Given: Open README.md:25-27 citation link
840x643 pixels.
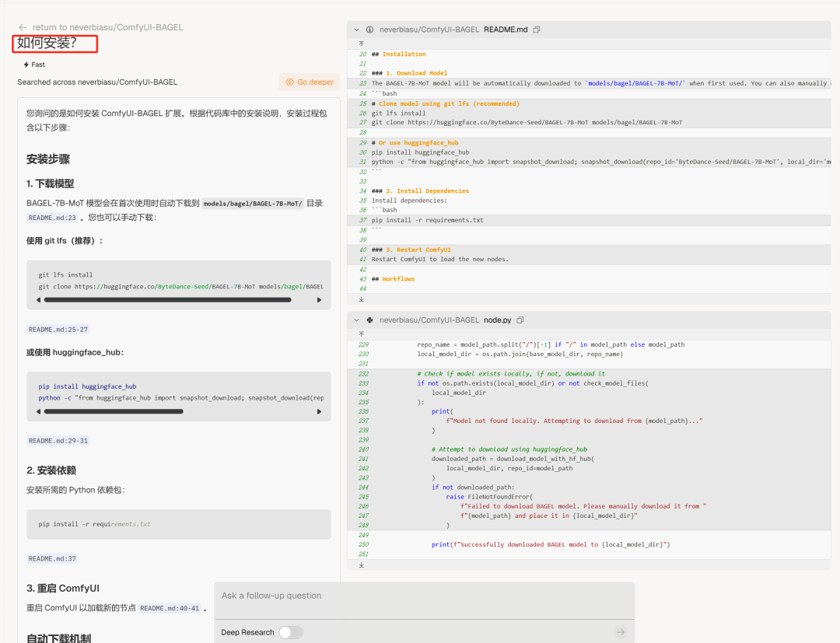Looking at the screenshot, I should coord(58,330).
